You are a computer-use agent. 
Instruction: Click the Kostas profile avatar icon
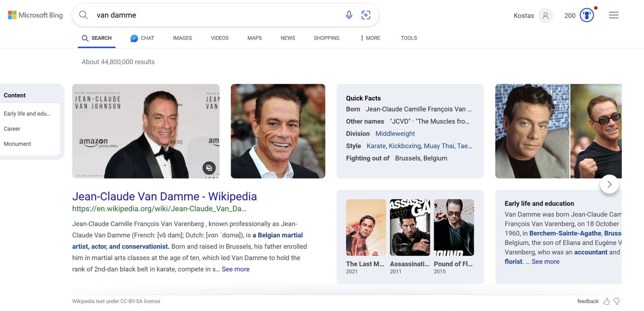(545, 16)
